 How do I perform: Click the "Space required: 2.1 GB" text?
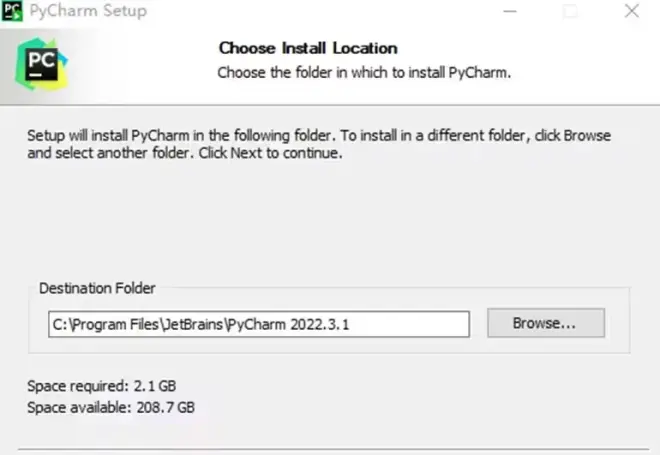pos(102,386)
